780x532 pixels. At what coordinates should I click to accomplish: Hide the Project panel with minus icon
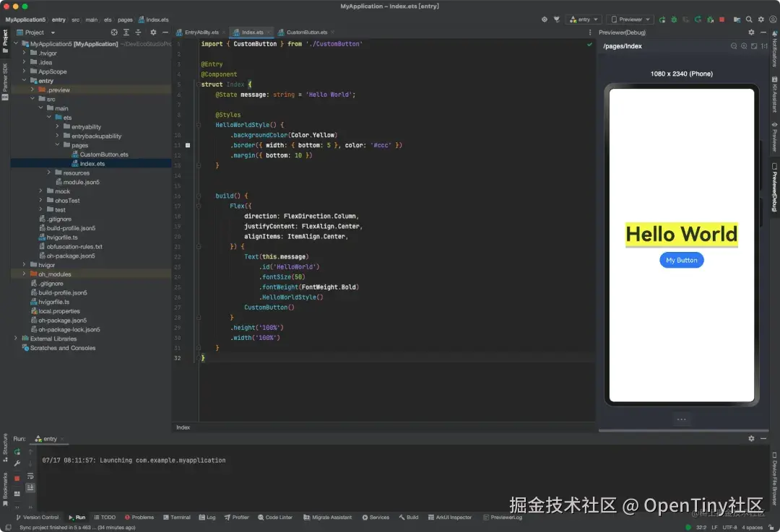[x=165, y=32]
